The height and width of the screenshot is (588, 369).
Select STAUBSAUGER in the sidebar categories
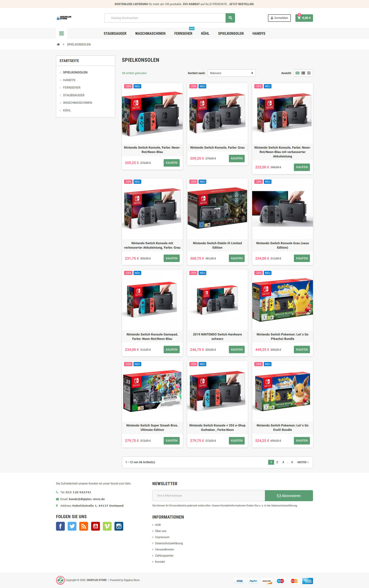pyautogui.click(x=74, y=95)
